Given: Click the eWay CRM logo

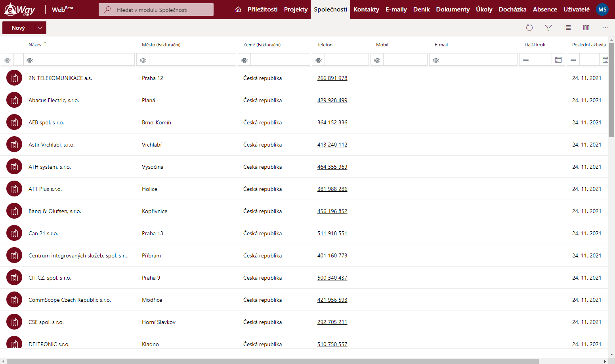Looking at the screenshot, I should 19,10.
